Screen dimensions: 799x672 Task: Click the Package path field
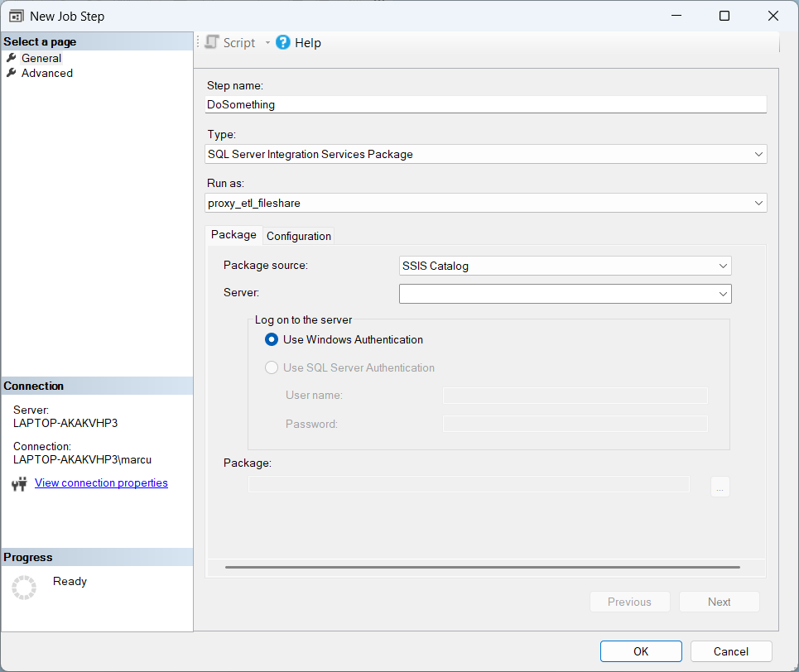[x=469, y=484]
